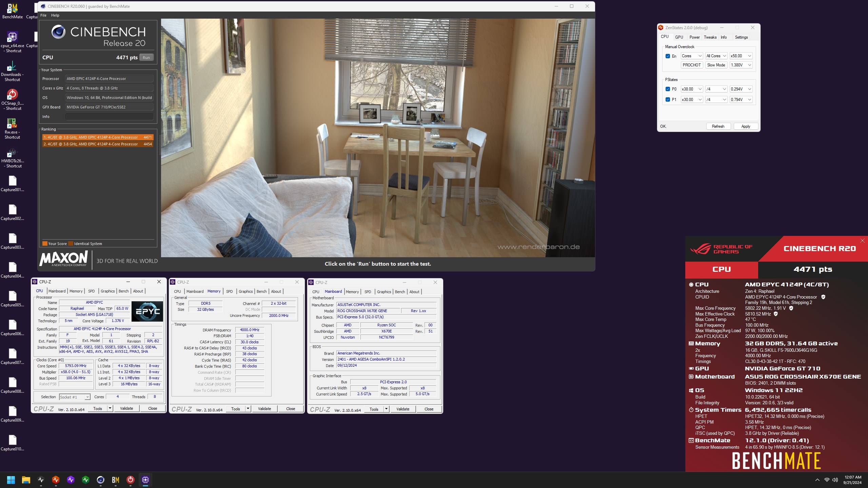Viewport: 868px width, 488px height.
Task: Close the BenchMate Cinebench R20 result overlay
Action: click(x=862, y=241)
